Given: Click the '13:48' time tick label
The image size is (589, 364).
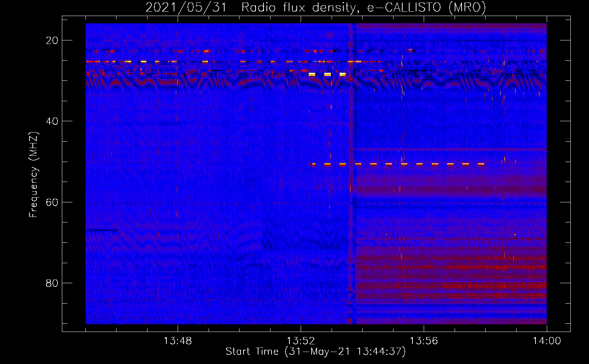Looking at the screenshot, I should click(x=178, y=341).
